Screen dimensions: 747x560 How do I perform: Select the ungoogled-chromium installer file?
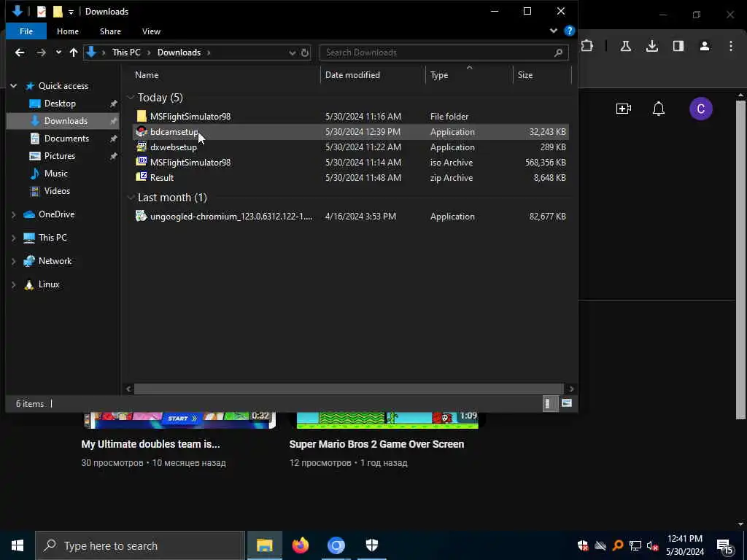pyautogui.click(x=351, y=216)
